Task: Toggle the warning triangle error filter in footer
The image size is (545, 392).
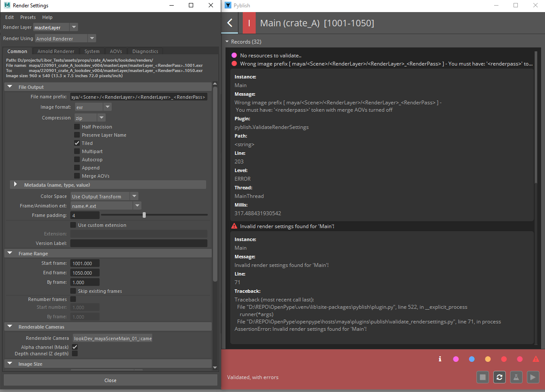Action: pos(536,359)
